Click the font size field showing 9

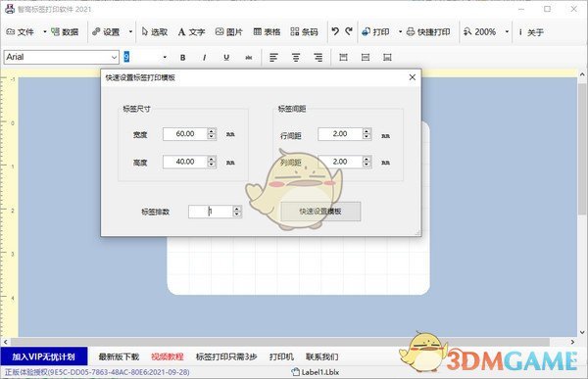[x=142, y=57]
